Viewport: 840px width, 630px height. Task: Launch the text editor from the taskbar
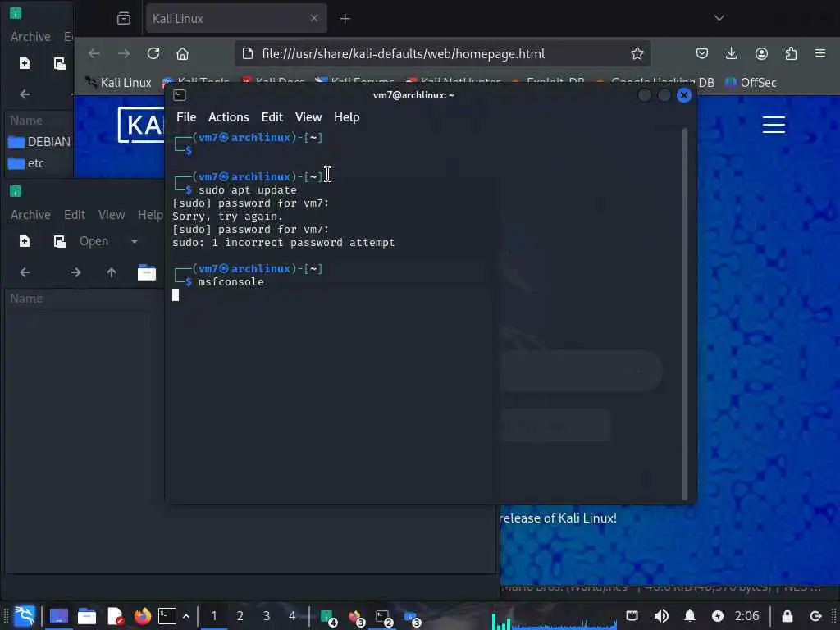pos(115,616)
